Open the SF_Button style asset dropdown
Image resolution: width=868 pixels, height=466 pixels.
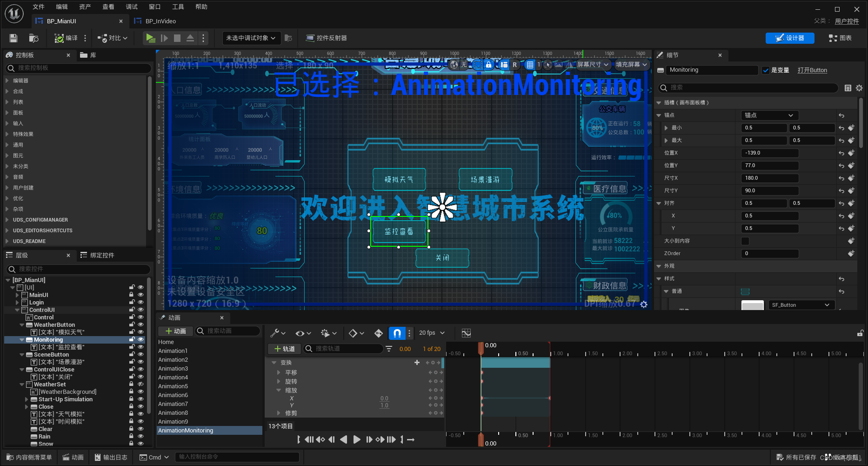coord(801,305)
